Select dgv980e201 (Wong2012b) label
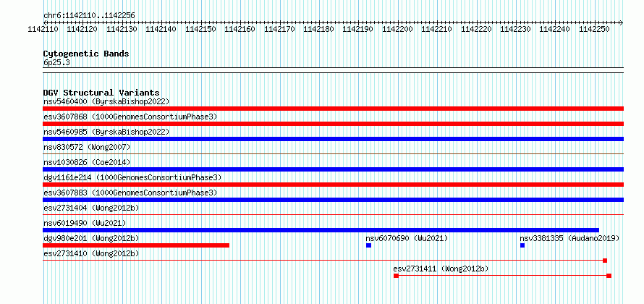Screen dimensions: 644x304 tap(91, 238)
